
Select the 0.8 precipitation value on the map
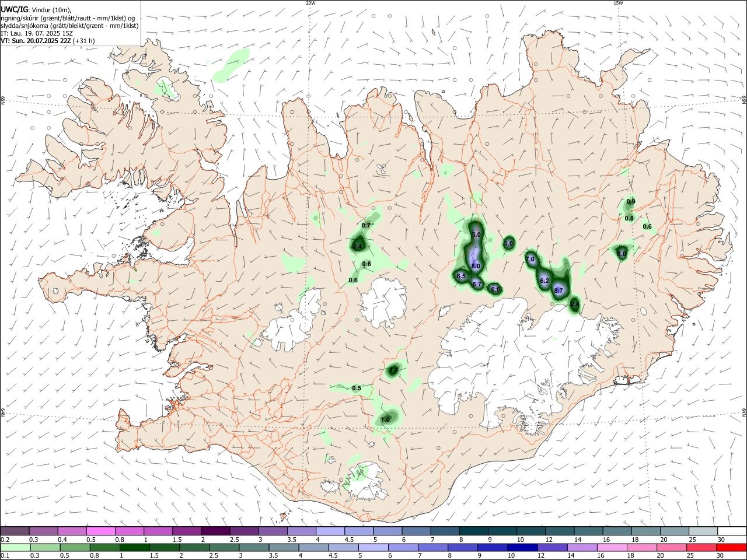point(629,218)
